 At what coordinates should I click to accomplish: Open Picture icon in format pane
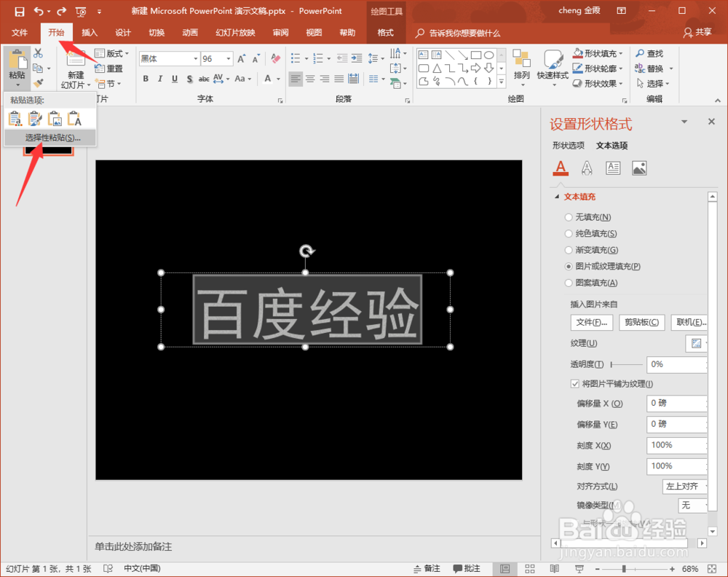639,168
